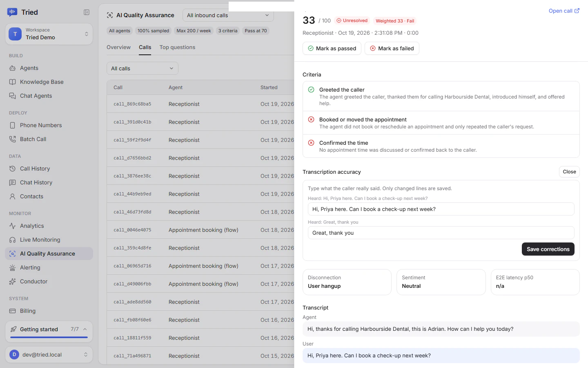This screenshot has height=368, width=588.
Task: Click the Pass at 70 chip
Action: pos(256,31)
